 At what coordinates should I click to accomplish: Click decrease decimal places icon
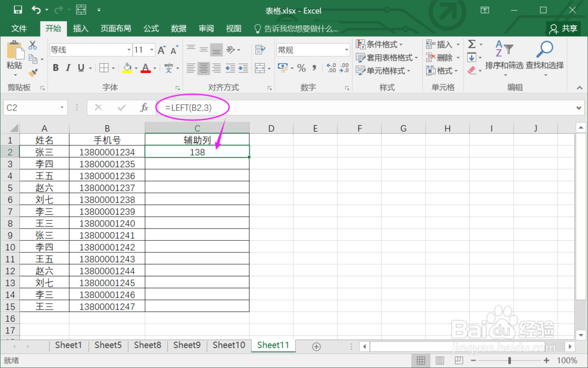coord(344,68)
